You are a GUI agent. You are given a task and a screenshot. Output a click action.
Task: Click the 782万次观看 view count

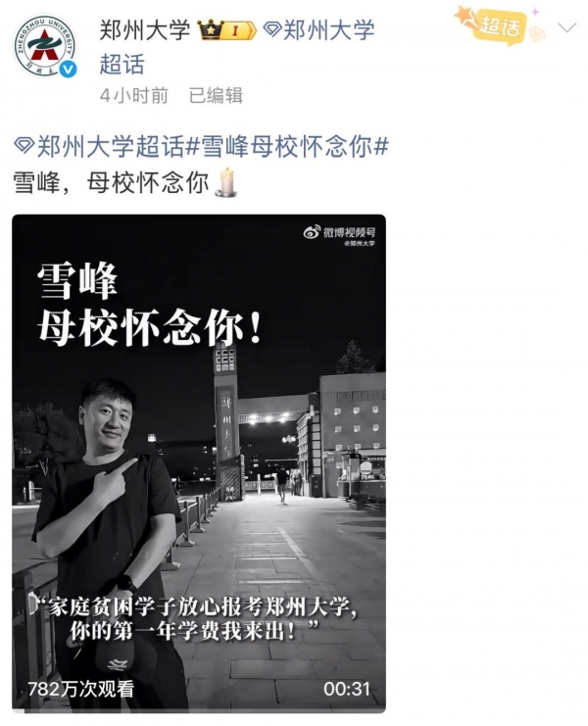click(81, 689)
